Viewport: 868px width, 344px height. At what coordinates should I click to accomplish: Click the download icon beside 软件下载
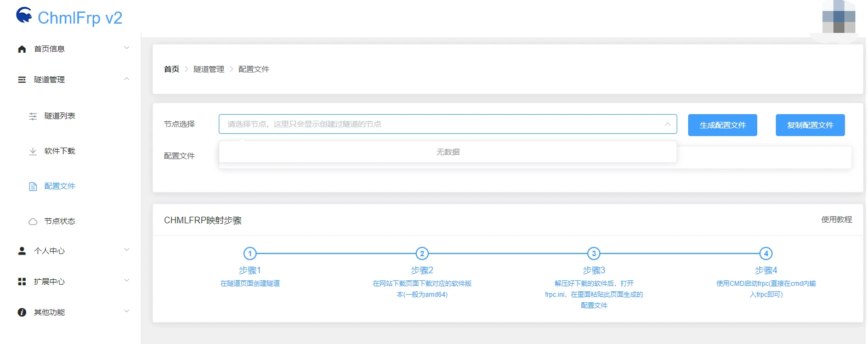click(33, 151)
